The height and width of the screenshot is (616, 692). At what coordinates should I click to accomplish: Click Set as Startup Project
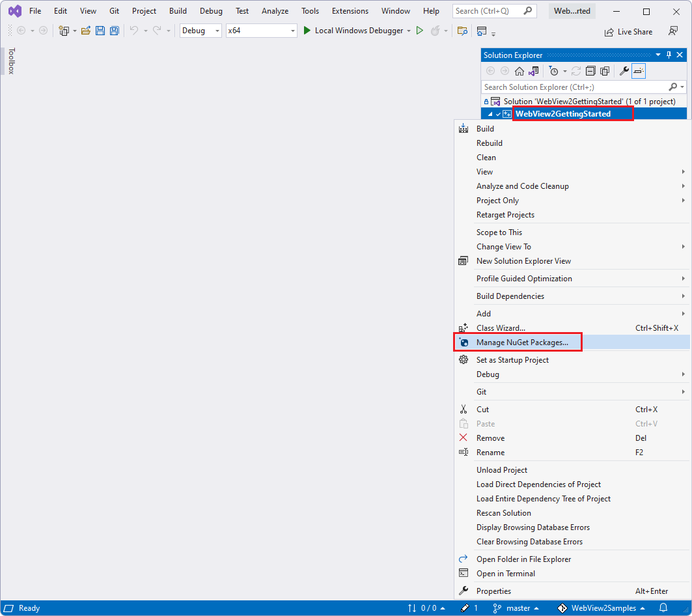[512, 359]
